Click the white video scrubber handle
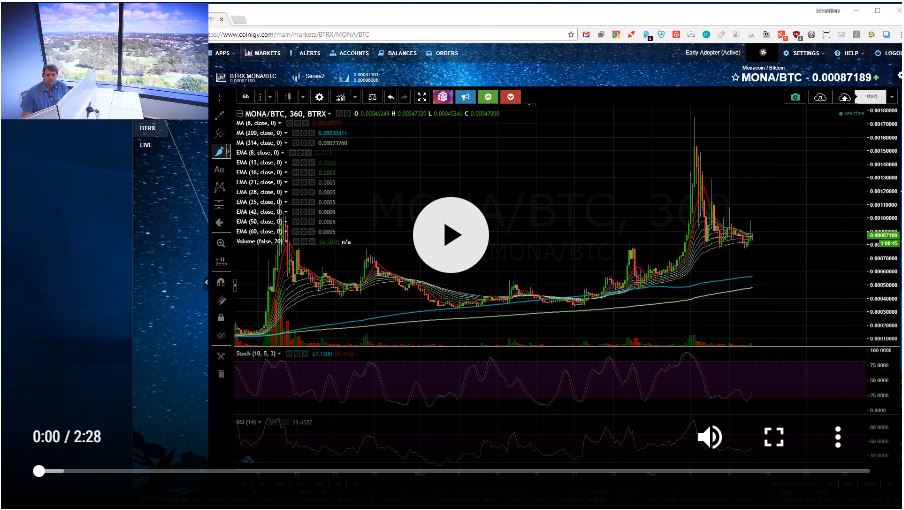 point(39,471)
